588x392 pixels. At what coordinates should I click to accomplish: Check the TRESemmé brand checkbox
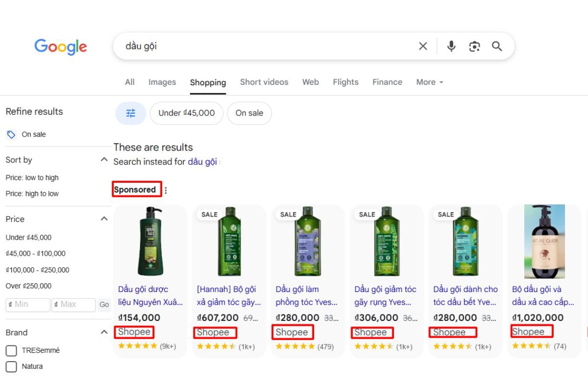[x=11, y=351]
